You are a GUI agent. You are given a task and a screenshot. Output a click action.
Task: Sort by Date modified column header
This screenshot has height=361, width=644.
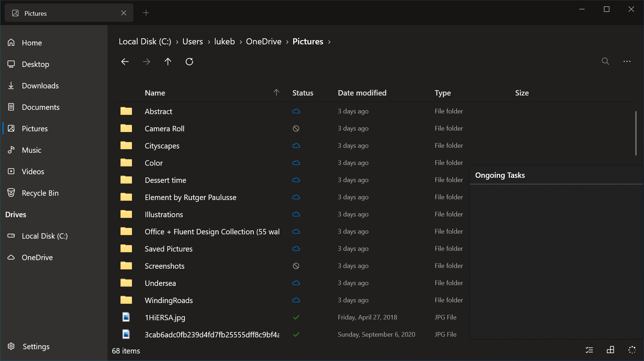(x=362, y=93)
